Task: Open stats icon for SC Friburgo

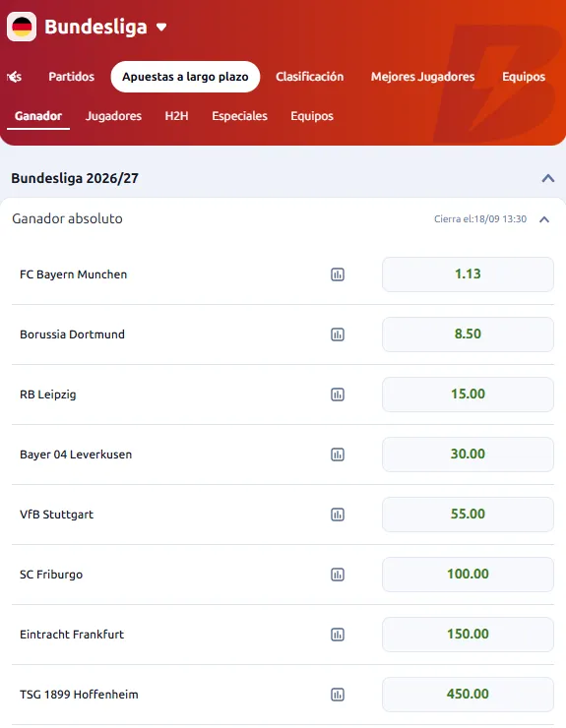Action: pos(338,575)
